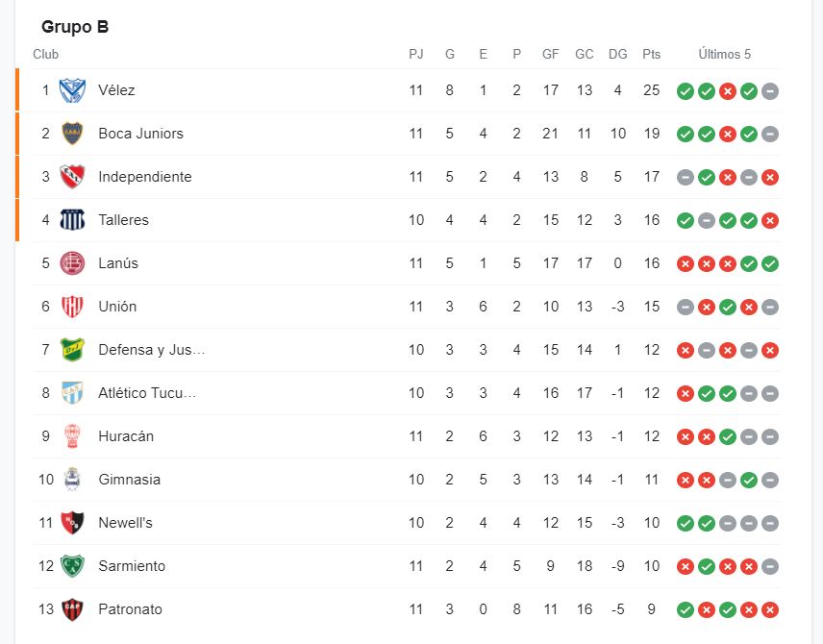Screen dimensions: 823x644
Task: Click the Pts column header
Action: pyautogui.click(x=652, y=55)
